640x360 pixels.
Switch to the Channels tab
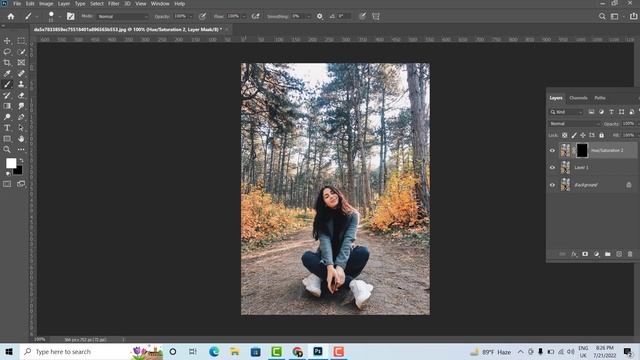tap(578, 98)
